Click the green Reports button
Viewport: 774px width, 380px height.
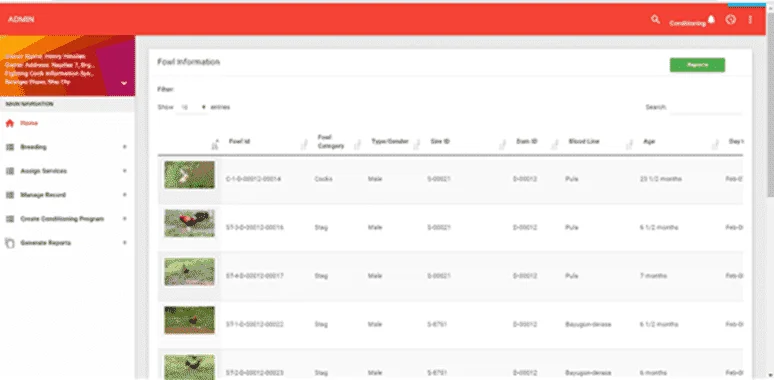[x=697, y=65]
